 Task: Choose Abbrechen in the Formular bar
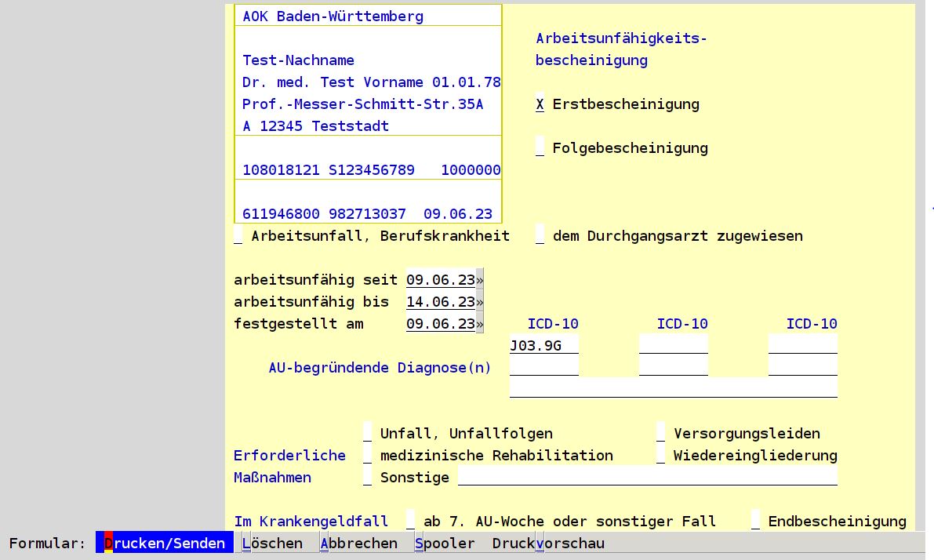(x=358, y=544)
